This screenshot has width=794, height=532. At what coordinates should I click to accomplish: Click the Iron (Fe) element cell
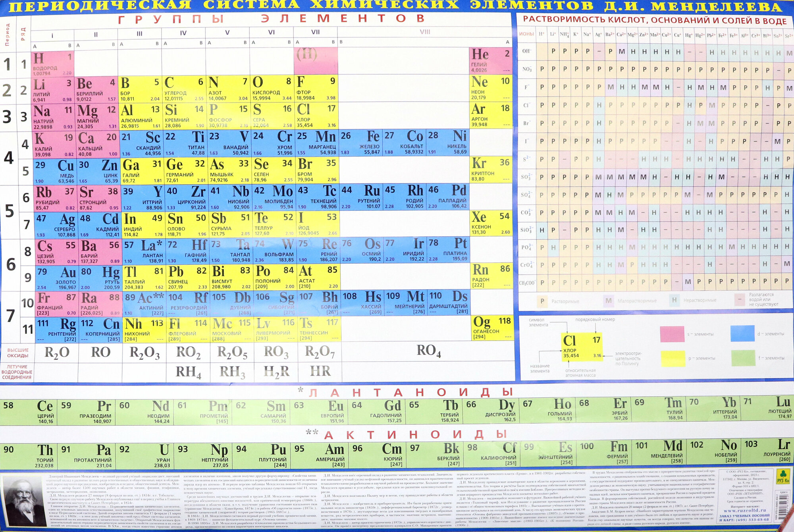point(360,142)
